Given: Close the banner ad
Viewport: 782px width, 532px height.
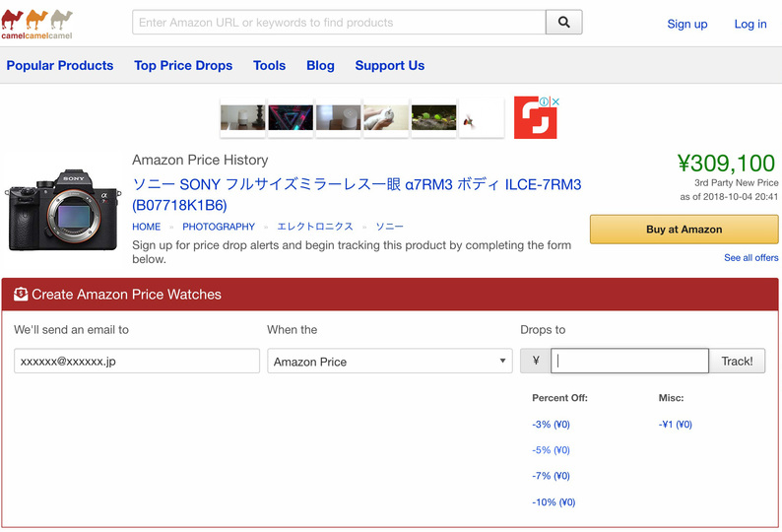Looking at the screenshot, I should (x=555, y=101).
